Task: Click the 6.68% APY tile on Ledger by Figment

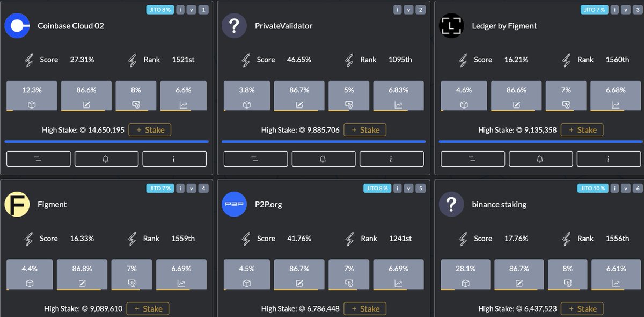Action: pyautogui.click(x=616, y=96)
